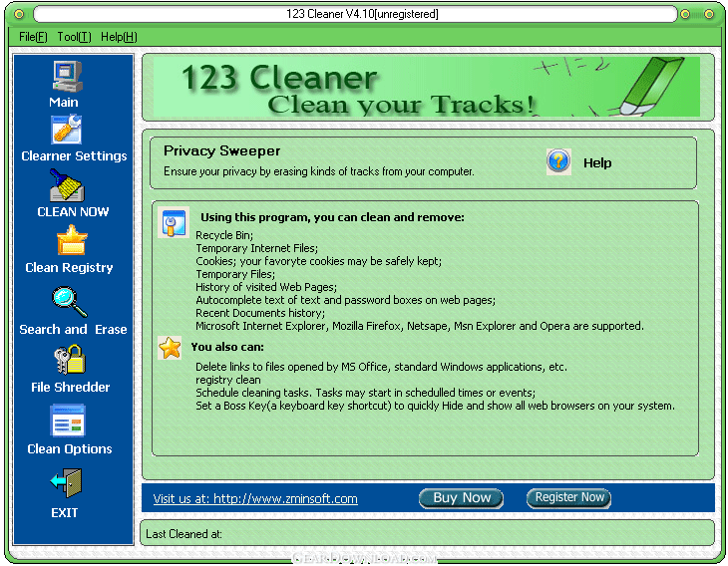
Task: Select the Clean Options label
Action: pos(70,449)
